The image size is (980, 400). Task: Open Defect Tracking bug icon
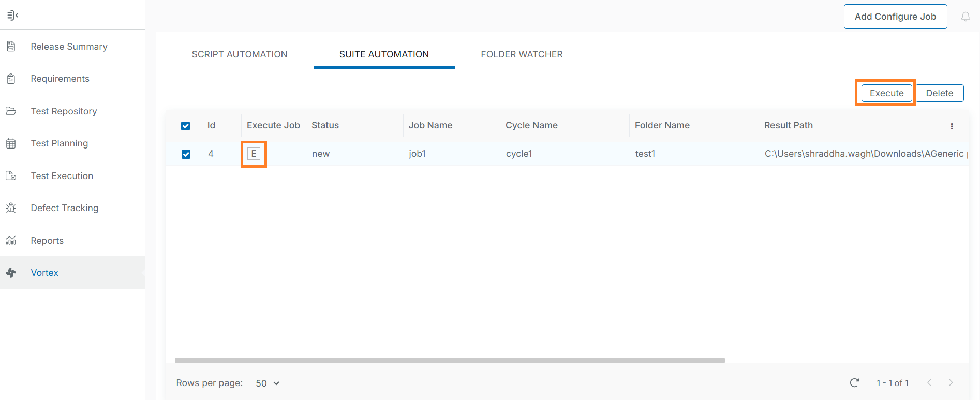click(x=11, y=208)
